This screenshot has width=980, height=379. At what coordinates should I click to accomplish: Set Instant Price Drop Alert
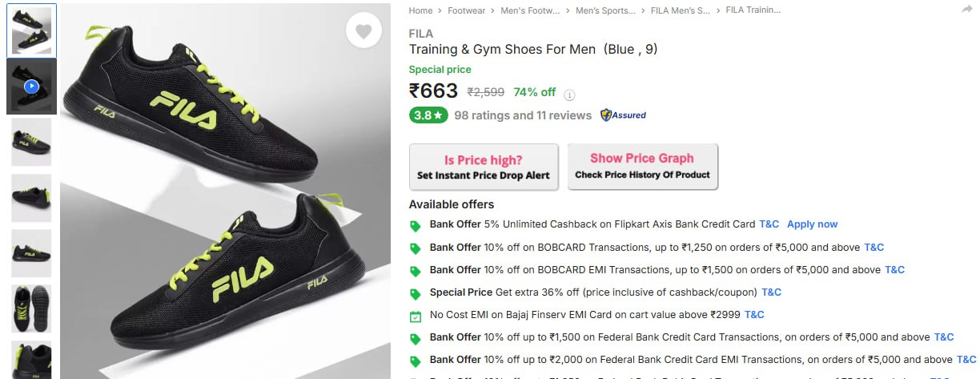(x=484, y=167)
